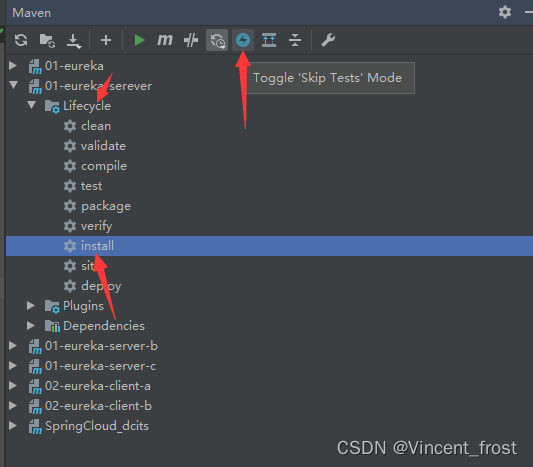Select the 02-eureka-client-a label

point(98,386)
